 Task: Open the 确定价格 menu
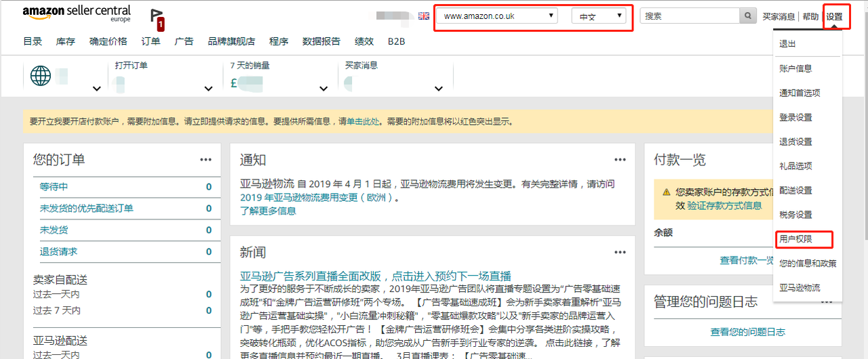(x=108, y=41)
